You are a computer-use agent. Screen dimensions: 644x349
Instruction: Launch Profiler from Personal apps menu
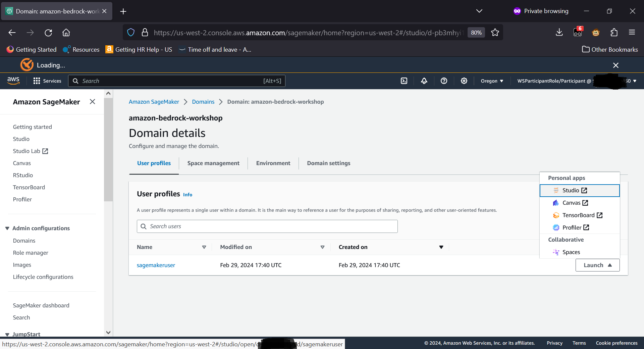(579, 228)
